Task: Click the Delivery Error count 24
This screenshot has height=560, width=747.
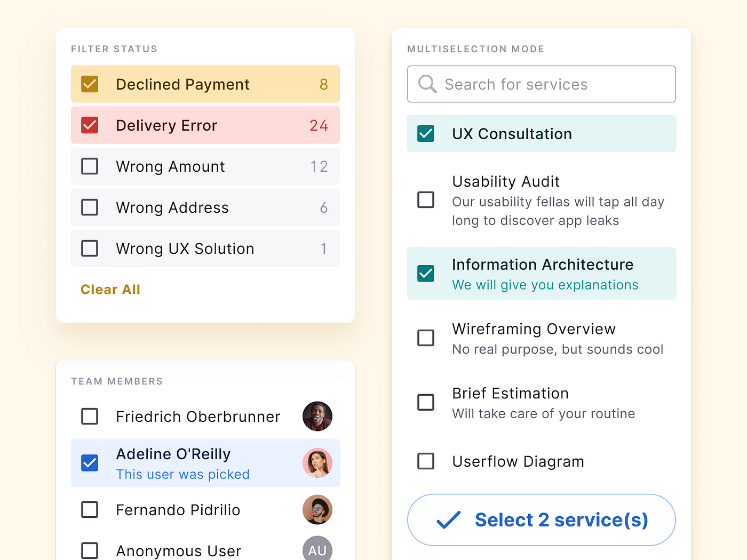Action: 319,125
